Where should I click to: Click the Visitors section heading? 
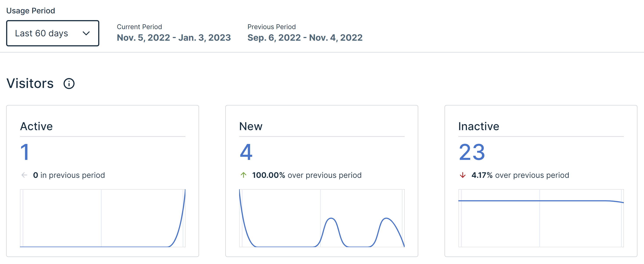coord(30,83)
